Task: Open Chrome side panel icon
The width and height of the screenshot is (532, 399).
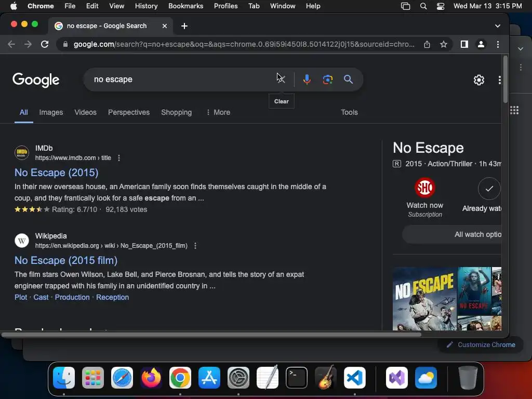Action: point(464,44)
